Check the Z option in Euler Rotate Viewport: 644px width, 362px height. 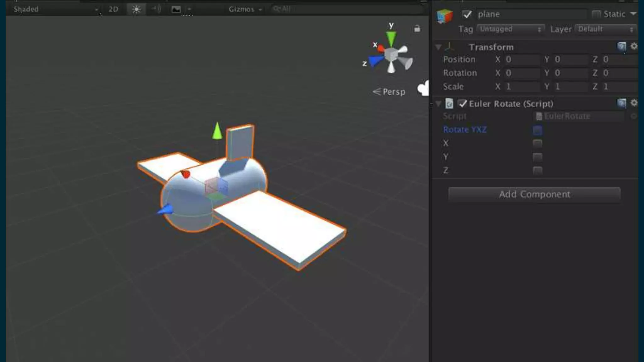pos(537,170)
